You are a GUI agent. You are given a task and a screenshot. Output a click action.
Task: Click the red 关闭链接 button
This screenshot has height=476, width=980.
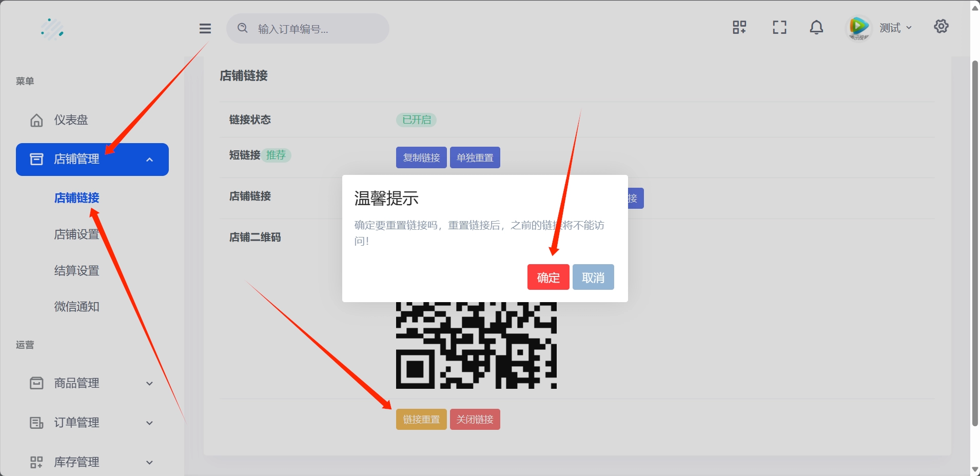475,419
